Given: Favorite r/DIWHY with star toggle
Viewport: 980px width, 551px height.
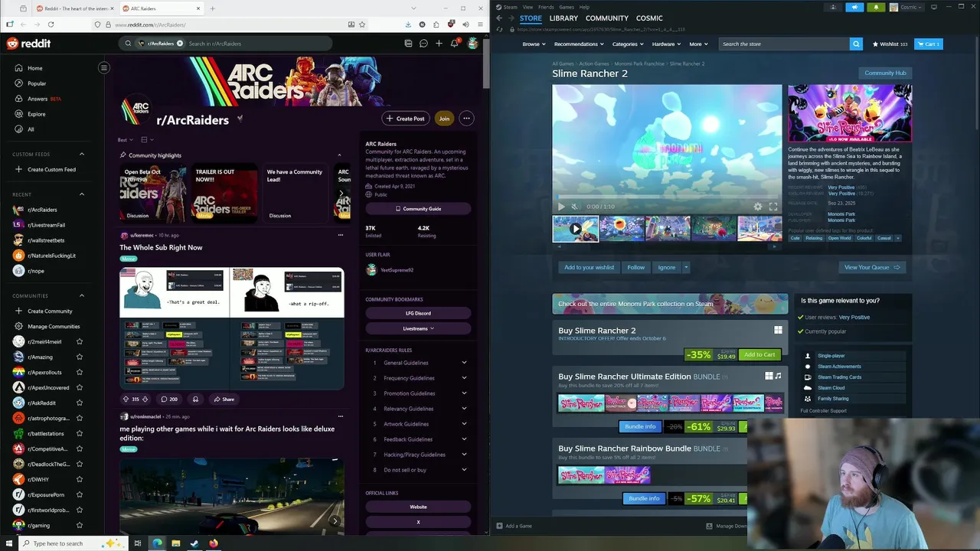Looking at the screenshot, I should pyautogui.click(x=79, y=480).
